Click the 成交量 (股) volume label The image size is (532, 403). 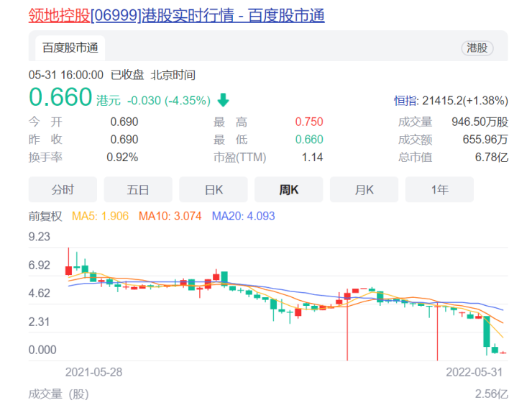[59, 394]
